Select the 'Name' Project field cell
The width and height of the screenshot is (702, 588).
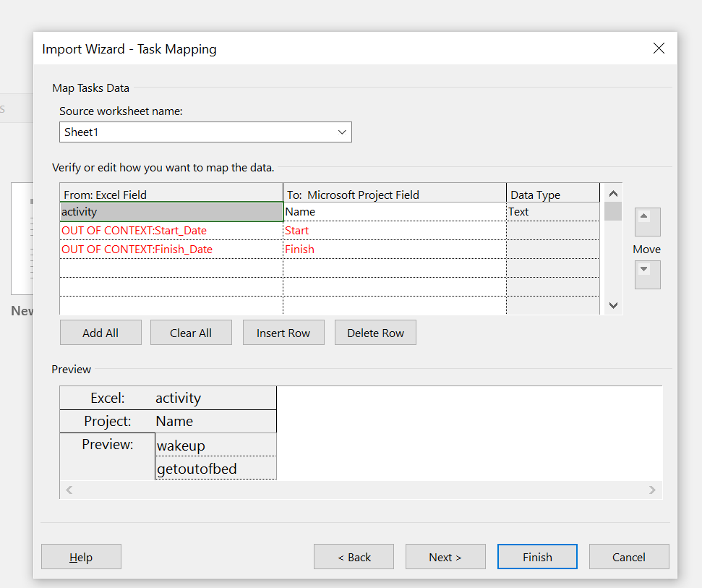395,212
